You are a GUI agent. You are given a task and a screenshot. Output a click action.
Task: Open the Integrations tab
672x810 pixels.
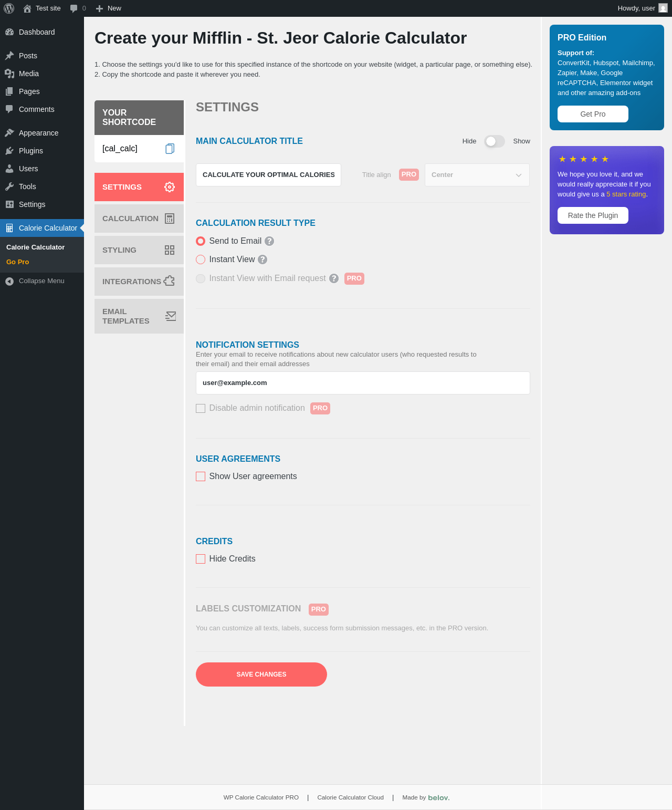click(x=139, y=282)
